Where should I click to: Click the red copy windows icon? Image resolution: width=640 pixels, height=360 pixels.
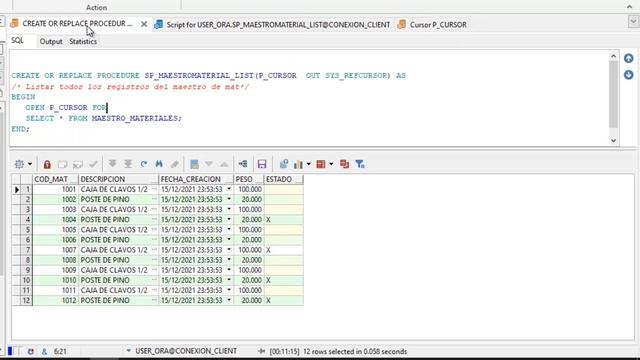tap(344, 164)
